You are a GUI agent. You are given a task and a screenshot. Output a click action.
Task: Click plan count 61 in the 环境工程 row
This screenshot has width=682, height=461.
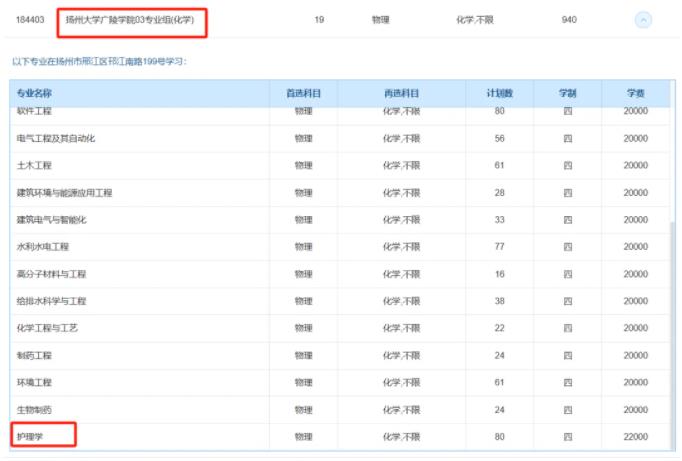tap(499, 383)
